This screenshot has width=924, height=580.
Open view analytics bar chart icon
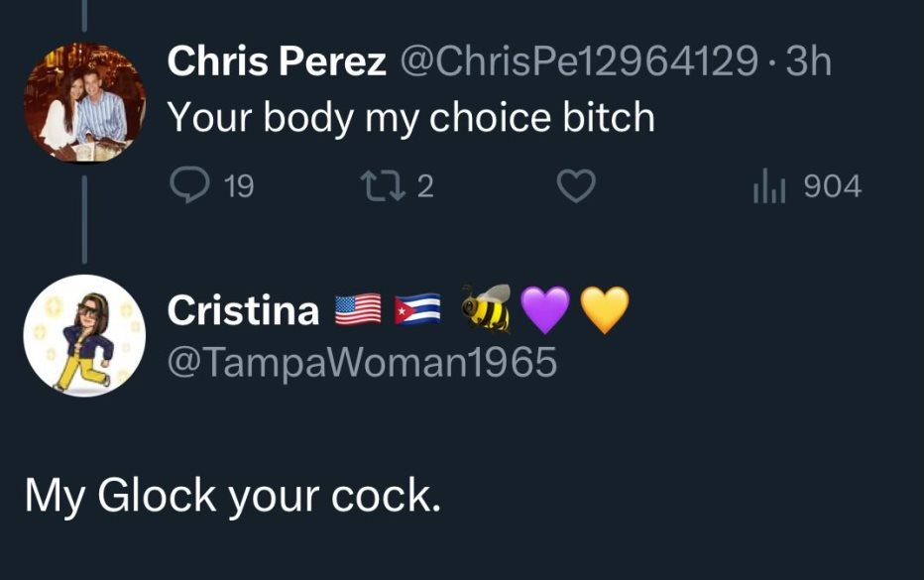coord(769,185)
